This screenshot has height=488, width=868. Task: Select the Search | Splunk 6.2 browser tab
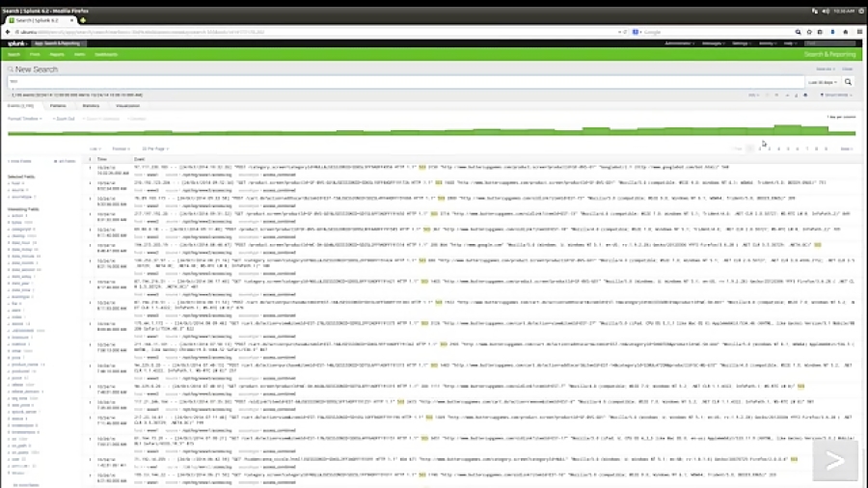[41, 20]
